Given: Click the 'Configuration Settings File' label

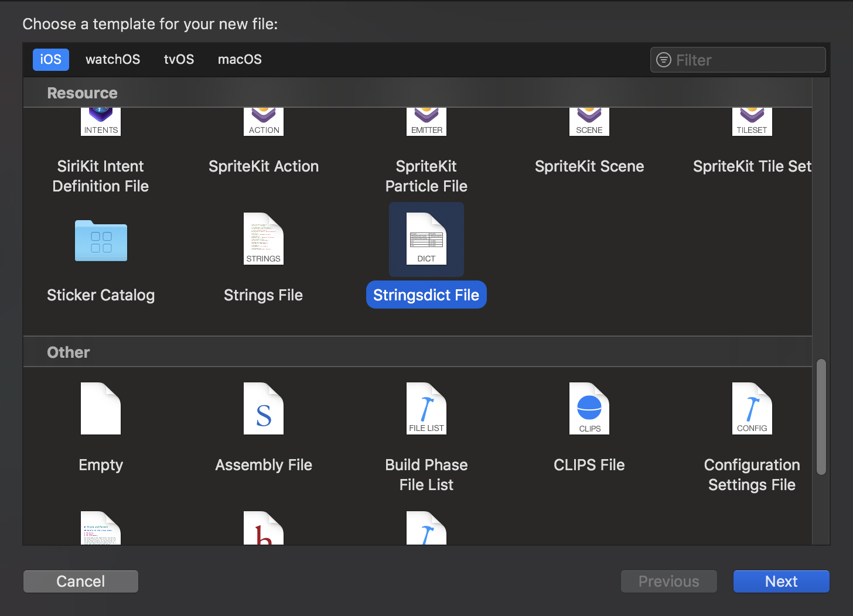Looking at the screenshot, I should pyautogui.click(x=752, y=475).
